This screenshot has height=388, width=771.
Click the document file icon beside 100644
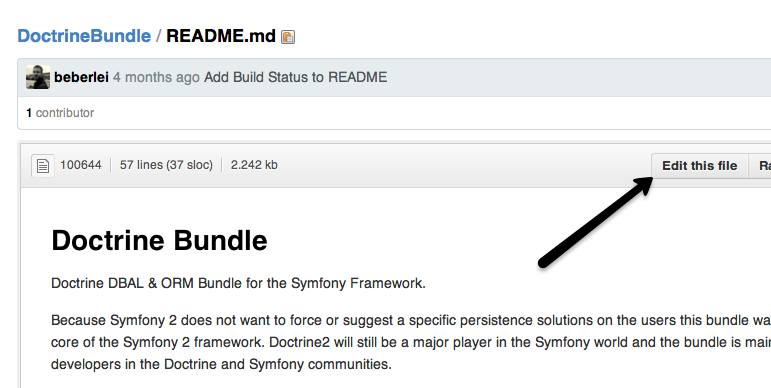click(43, 165)
